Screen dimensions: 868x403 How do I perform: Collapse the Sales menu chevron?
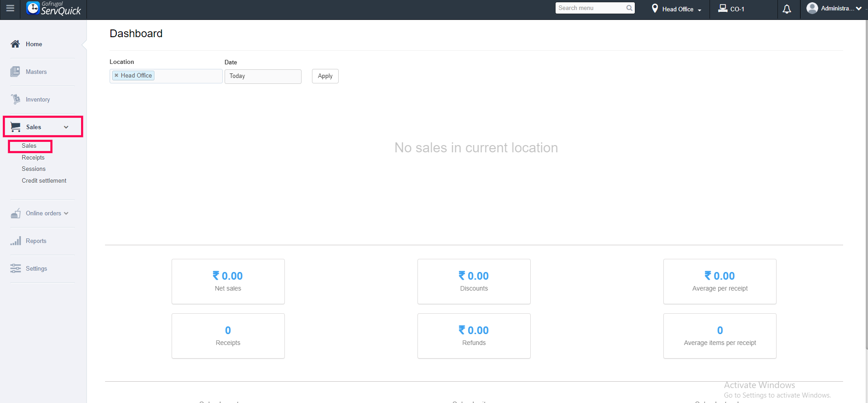click(x=66, y=127)
